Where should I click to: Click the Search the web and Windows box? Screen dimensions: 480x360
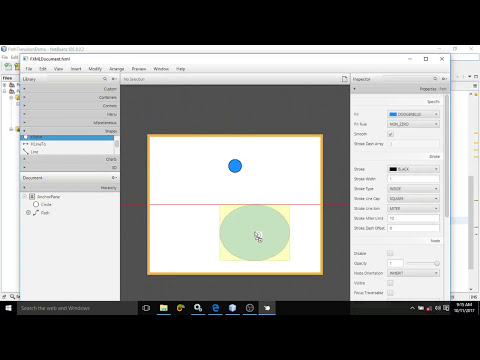[x=77, y=308]
